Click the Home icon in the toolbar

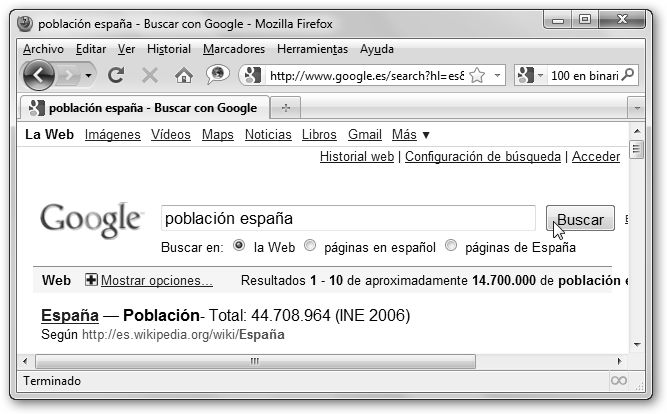(x=183, y=75)
